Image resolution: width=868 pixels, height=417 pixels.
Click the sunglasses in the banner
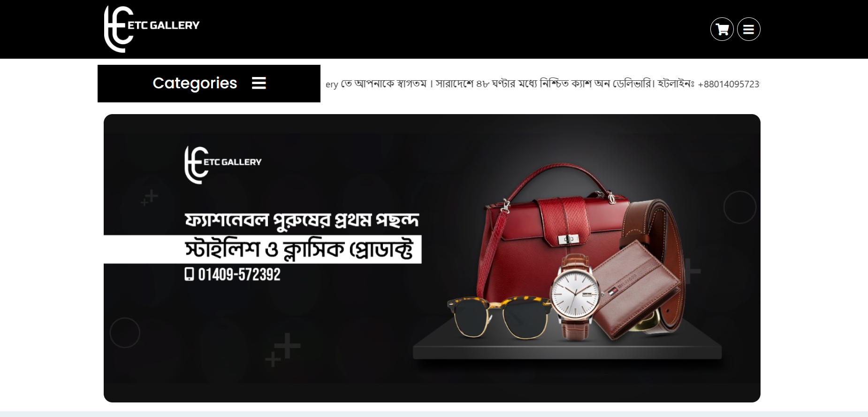click(499, 316)
